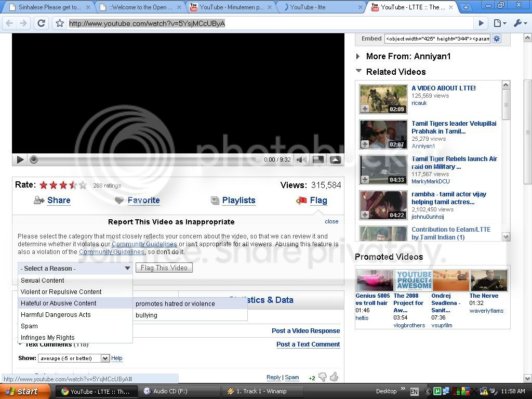The height and width of the screenshot is (399, 532).
Task: Open the first Community Guidelines link
Action: pos(144,244)
